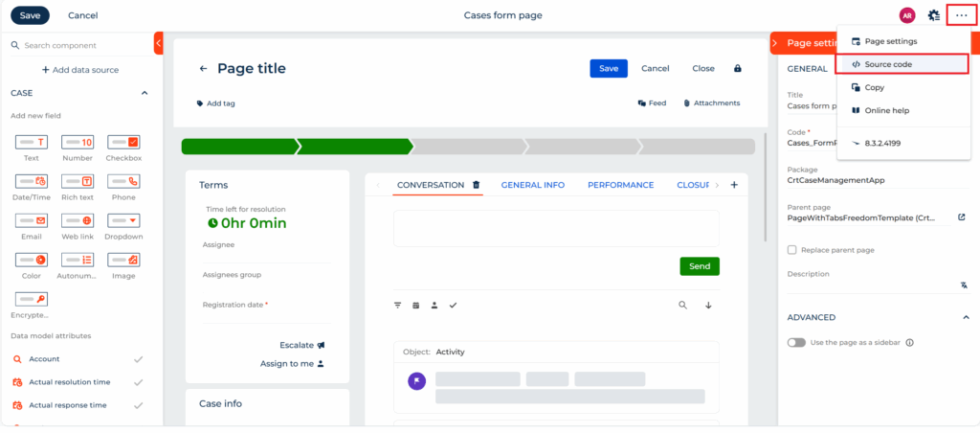Image resolution: width=980 pixels, height=433 pixels.
Task: Select the Date/Time field component icon
Action: (32, 181)
